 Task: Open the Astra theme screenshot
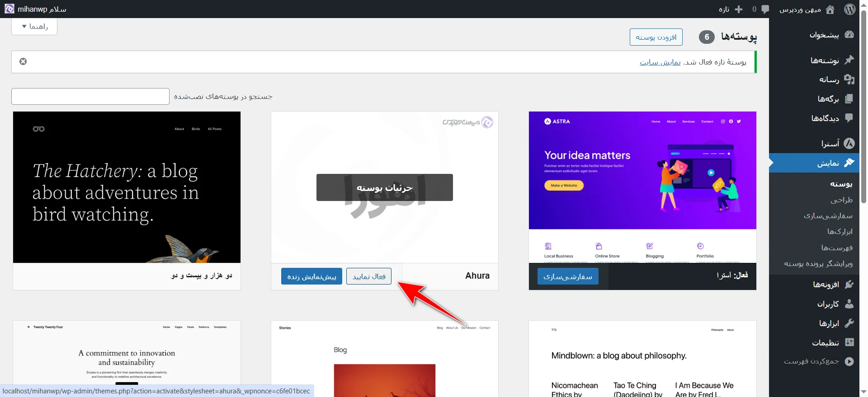click(x=642, y=187)
